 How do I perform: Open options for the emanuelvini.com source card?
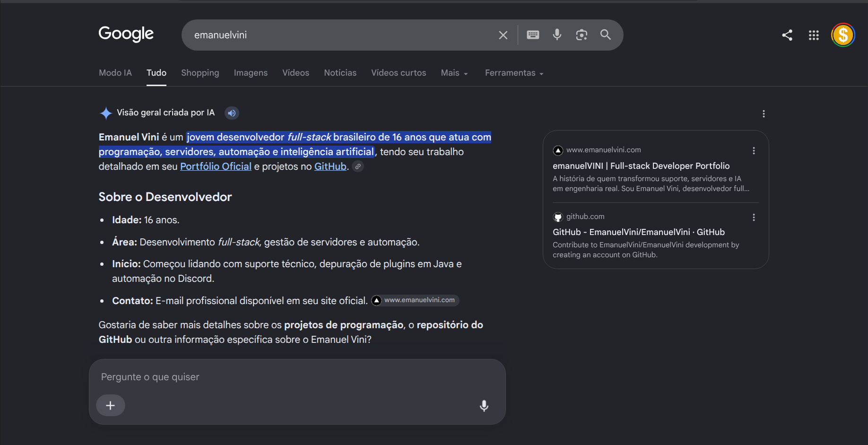tap(754, 150)
